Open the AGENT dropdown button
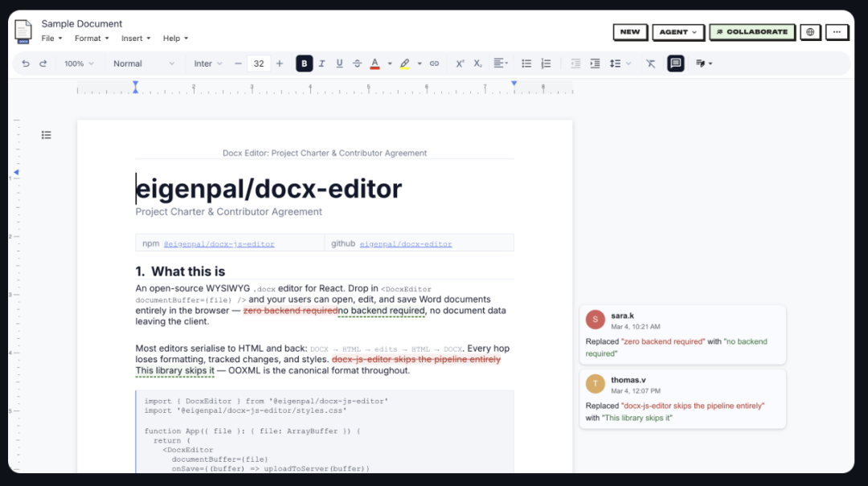Viewport: 868px width, 486px height. [x=678, y=32]
